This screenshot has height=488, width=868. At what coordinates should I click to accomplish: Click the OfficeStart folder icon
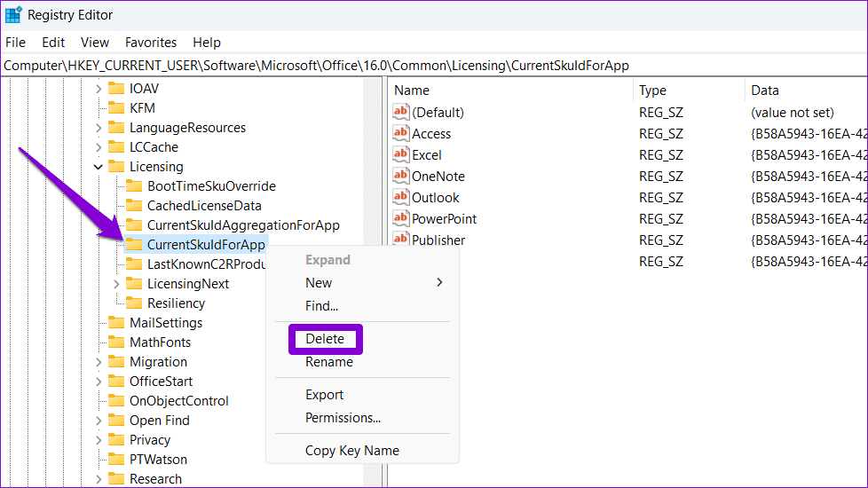click(116, 382)
